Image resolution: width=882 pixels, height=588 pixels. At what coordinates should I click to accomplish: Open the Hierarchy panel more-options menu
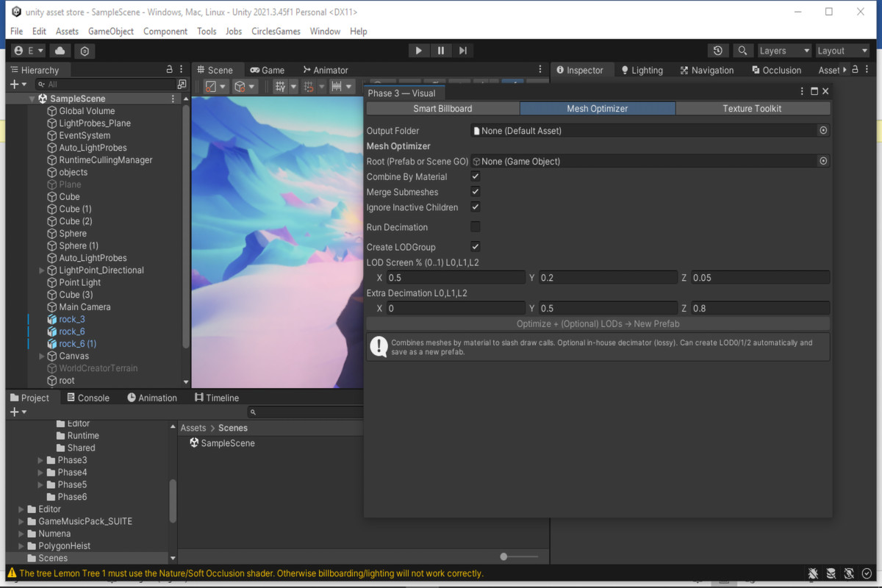(182, 69)
